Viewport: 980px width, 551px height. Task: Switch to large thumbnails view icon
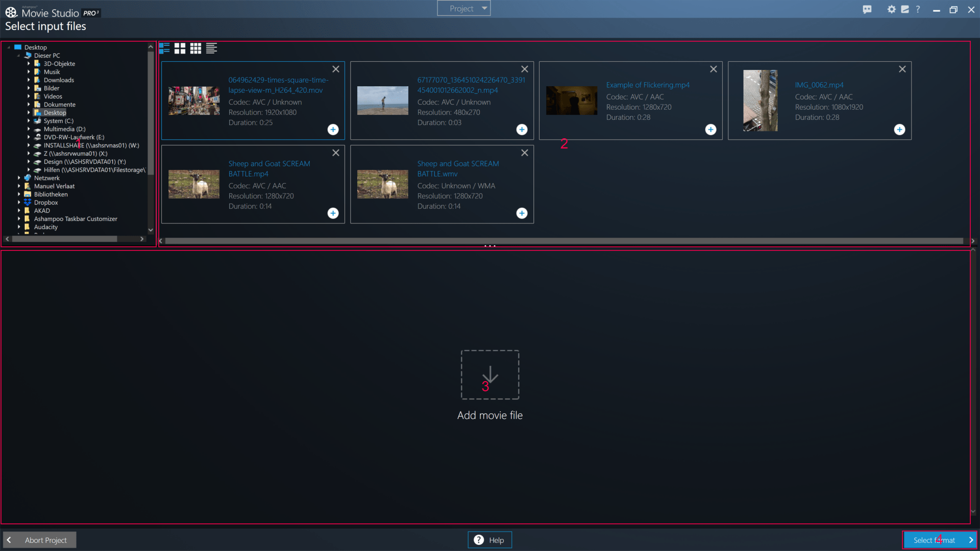(x=180, y=48)
